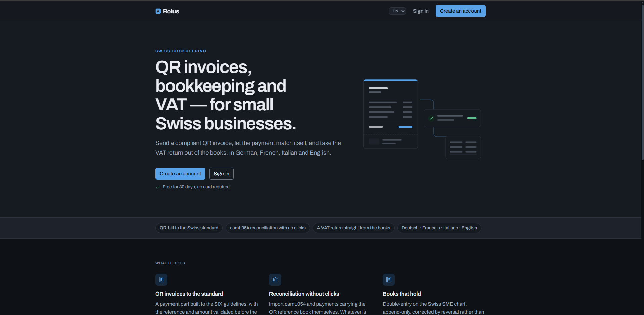
Task: Click the WHAT IT DOES section label
Action: (x=170, y=263)
